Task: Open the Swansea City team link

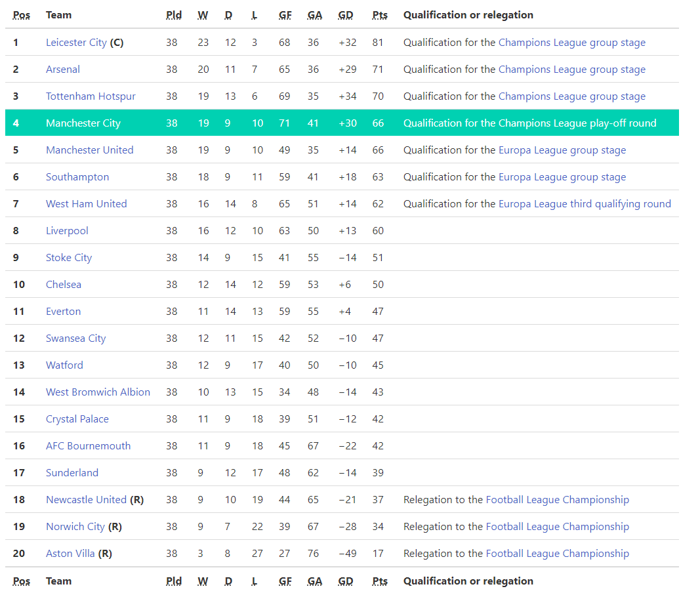Action: (76, 339)
